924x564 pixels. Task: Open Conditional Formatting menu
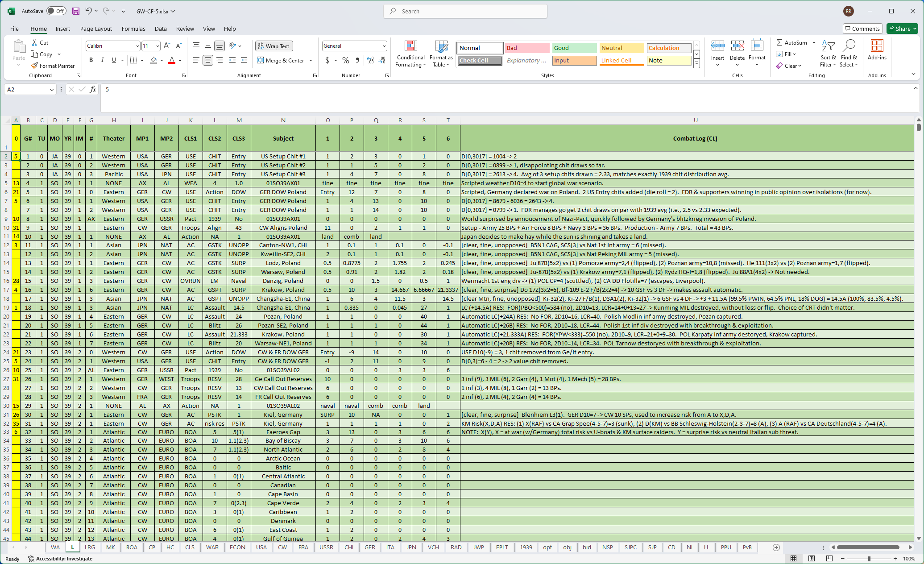point(410,54)
